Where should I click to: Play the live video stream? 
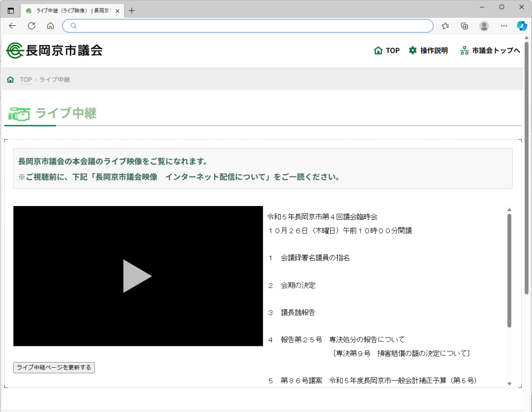(x=138, y=276)
